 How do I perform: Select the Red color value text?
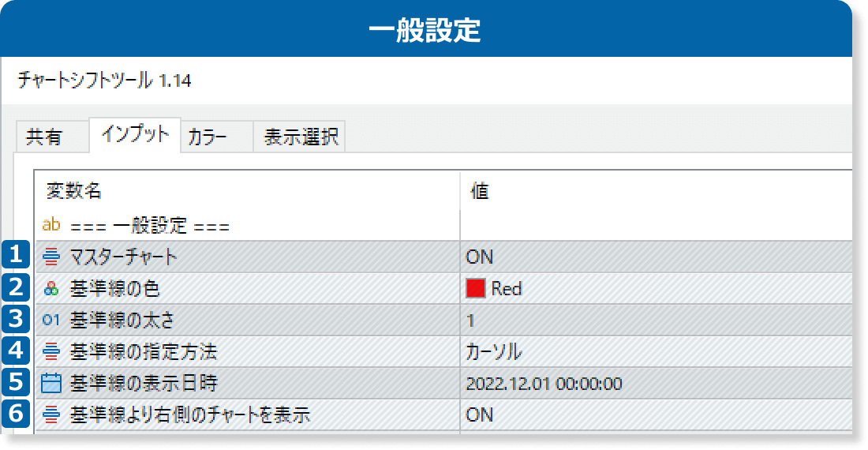tap(507, 288)
